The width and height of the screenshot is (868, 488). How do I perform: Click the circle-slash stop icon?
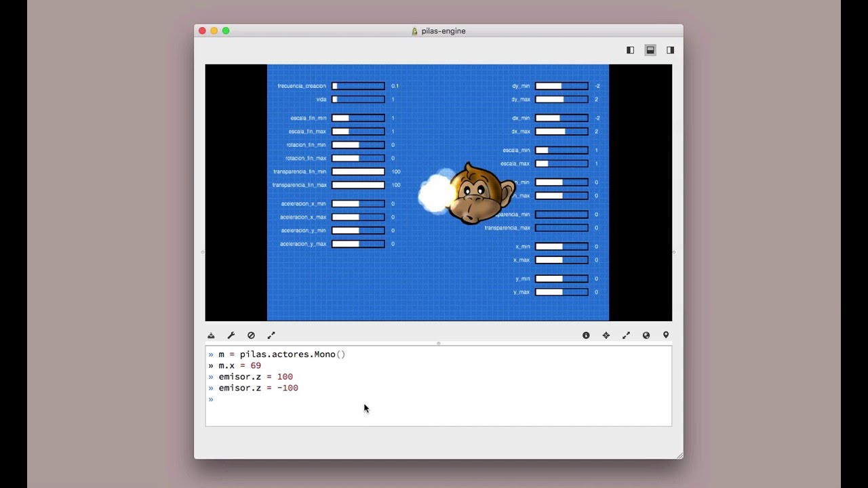251,335
